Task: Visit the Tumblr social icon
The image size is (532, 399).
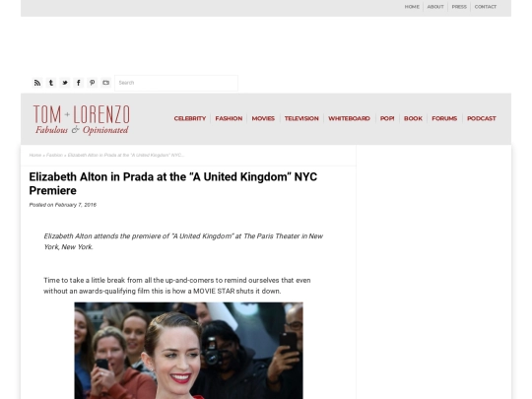Action: [51, 83]
